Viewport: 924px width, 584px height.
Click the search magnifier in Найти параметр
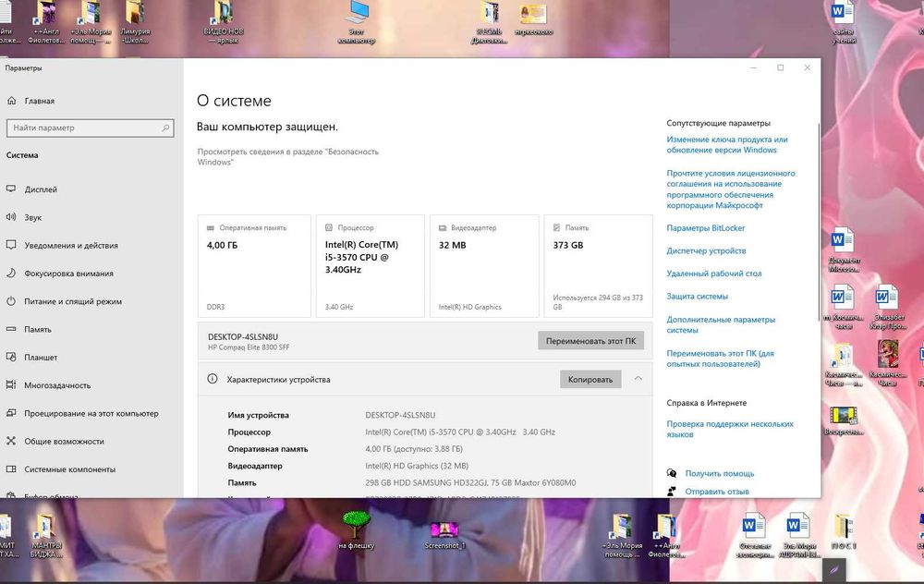[x=165, y=128]
